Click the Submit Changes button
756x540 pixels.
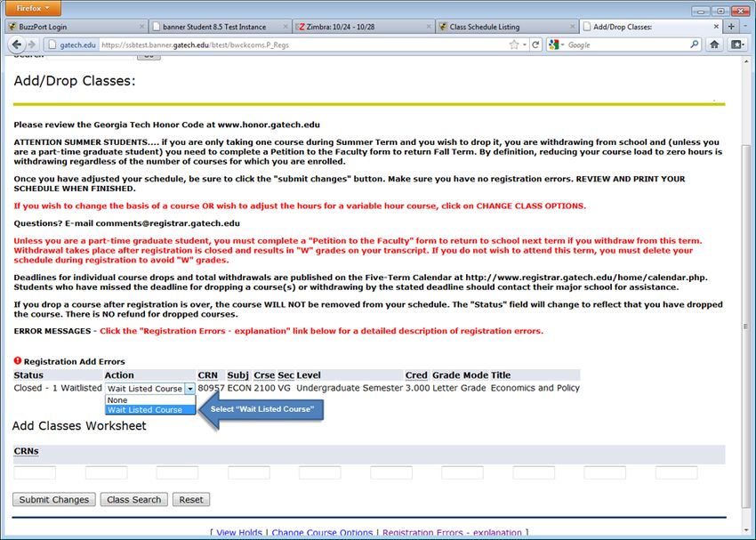click(x=54, y=499)
